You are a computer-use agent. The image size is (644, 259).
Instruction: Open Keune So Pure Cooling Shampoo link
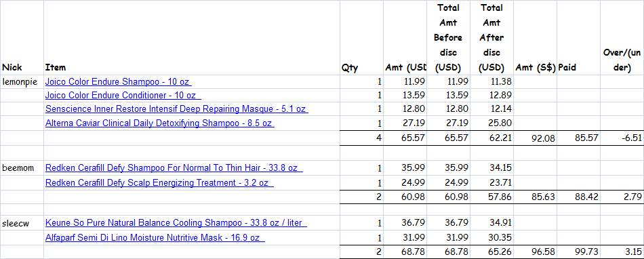pos(176,223)
